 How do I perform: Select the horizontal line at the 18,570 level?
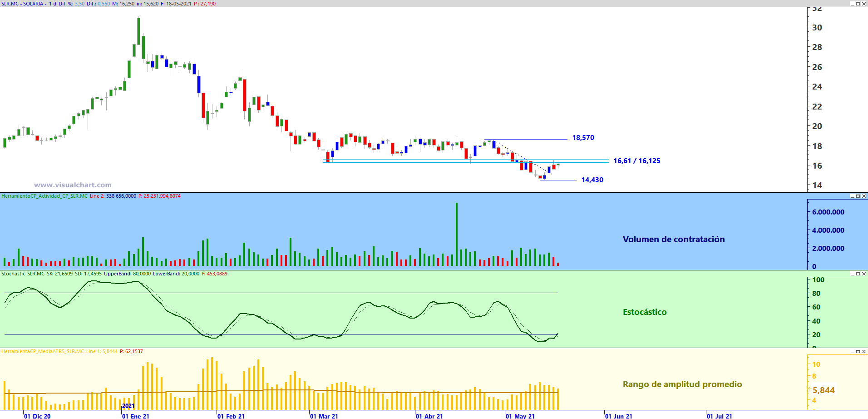[526, 139]
